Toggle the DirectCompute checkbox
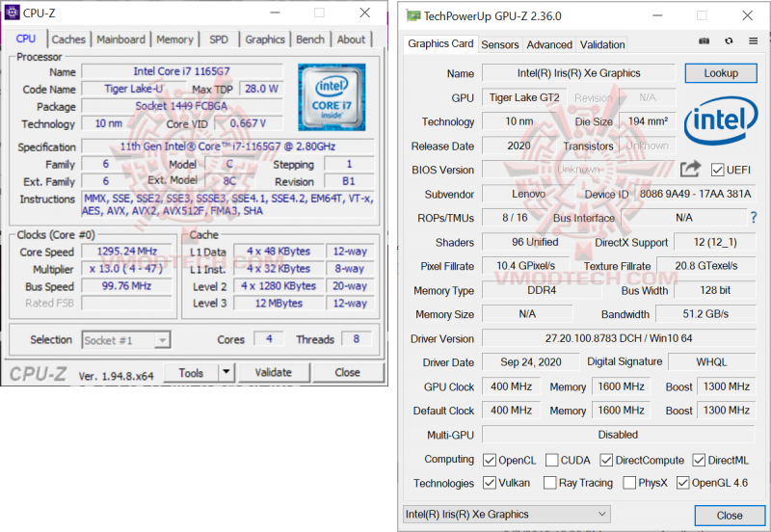The width and height of the screenshot is (771, 532). click(606, 461)
